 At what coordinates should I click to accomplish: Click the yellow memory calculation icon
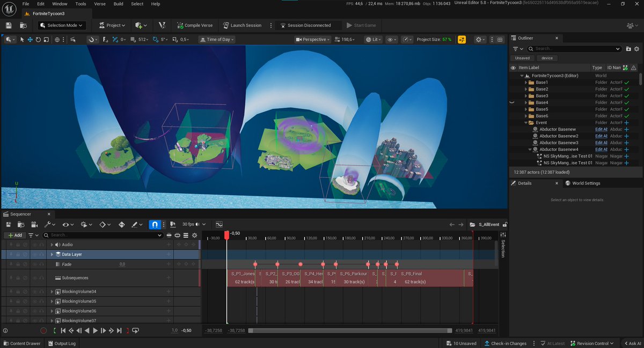click(462, 39)
